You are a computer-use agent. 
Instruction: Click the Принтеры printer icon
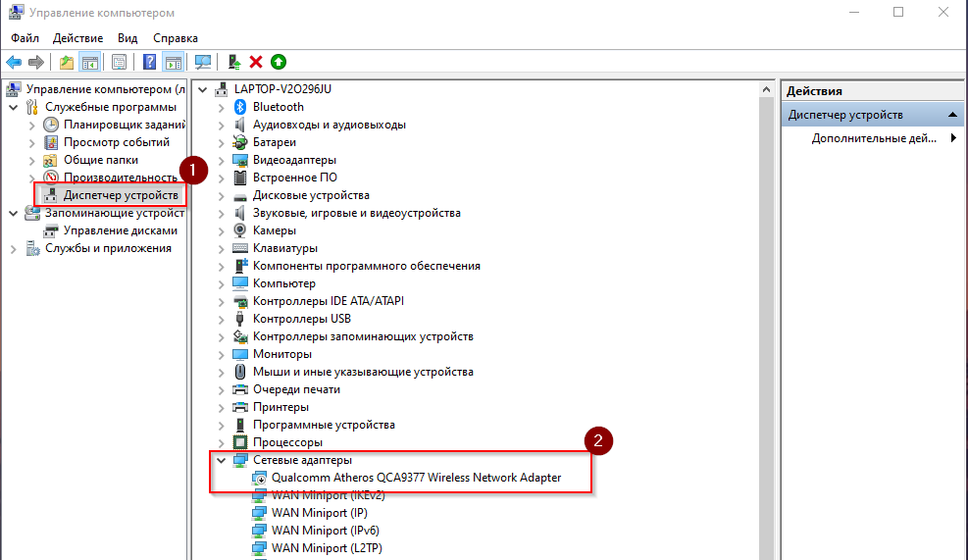(x=240, y=407)
